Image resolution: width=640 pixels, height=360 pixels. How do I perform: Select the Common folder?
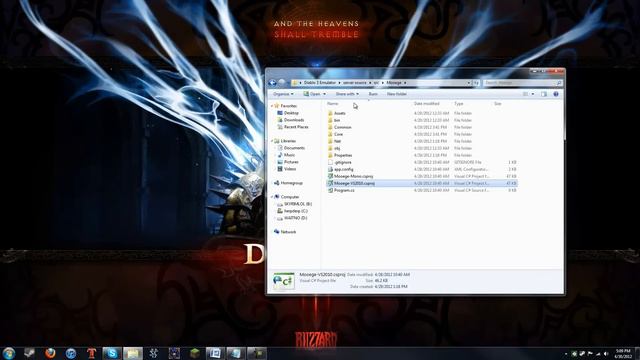coord(340,127)
